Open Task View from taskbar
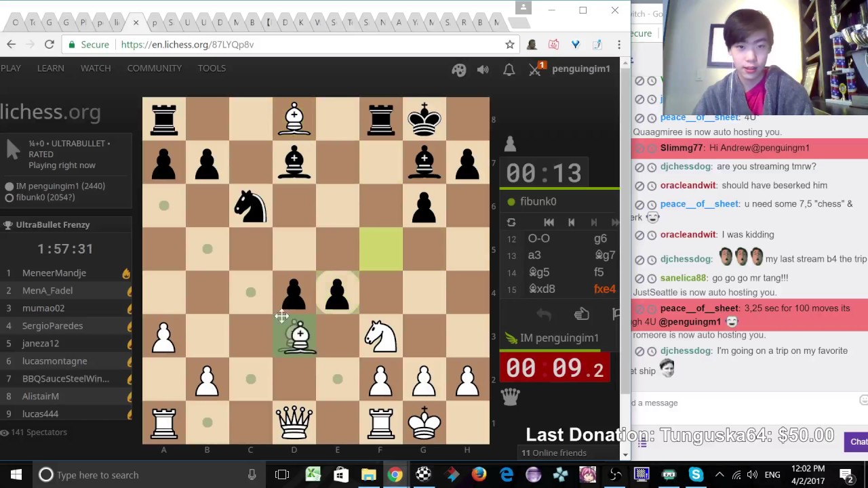 pyautogui.click(x=282, y=475)
